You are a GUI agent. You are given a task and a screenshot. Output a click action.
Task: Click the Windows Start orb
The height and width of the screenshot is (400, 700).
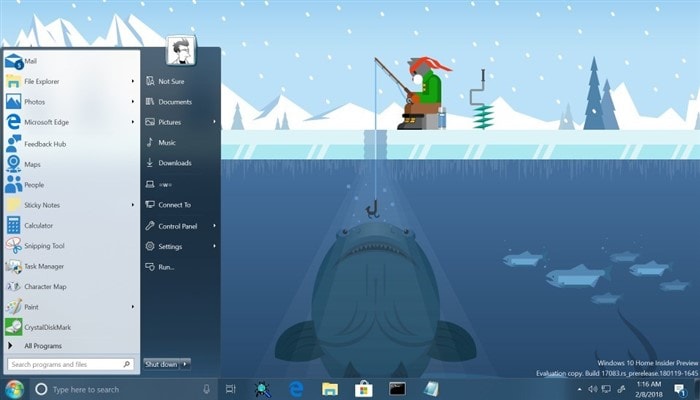[x=14, y=389]
